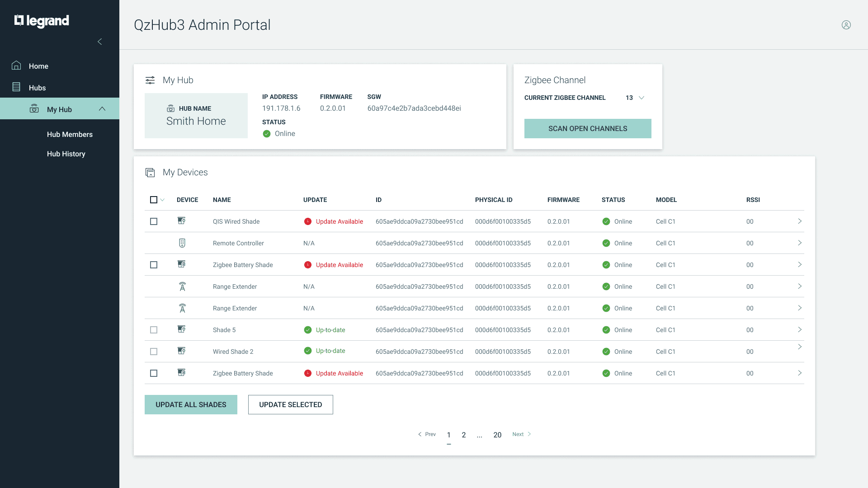Click Scan Open Channels button
Viewport: 868px width, 488px height.
point(588,129)
